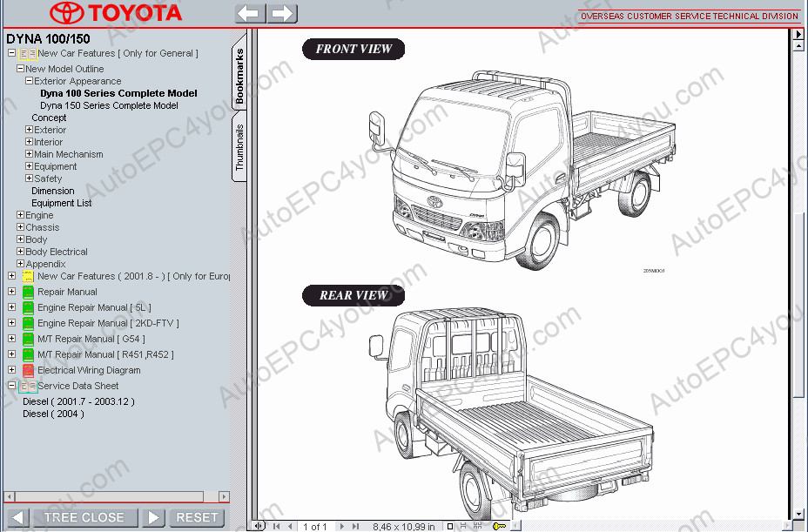The image size is (808, 532).
Task: Click the forward arrow in the header
Action: coord(282,13)
